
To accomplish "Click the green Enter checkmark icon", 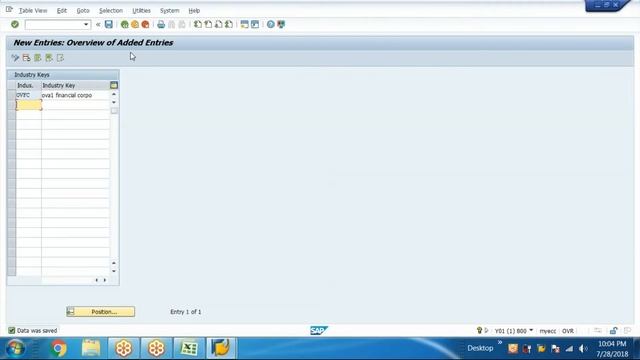I will (x=15, y=24).
